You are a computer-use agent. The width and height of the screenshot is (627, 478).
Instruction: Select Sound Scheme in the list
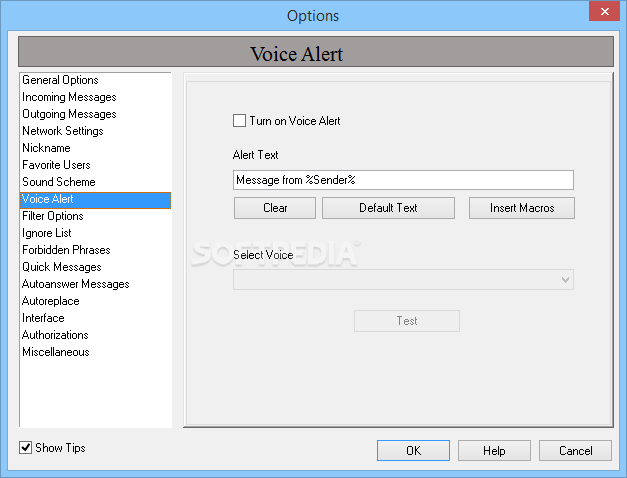[95, 182]
